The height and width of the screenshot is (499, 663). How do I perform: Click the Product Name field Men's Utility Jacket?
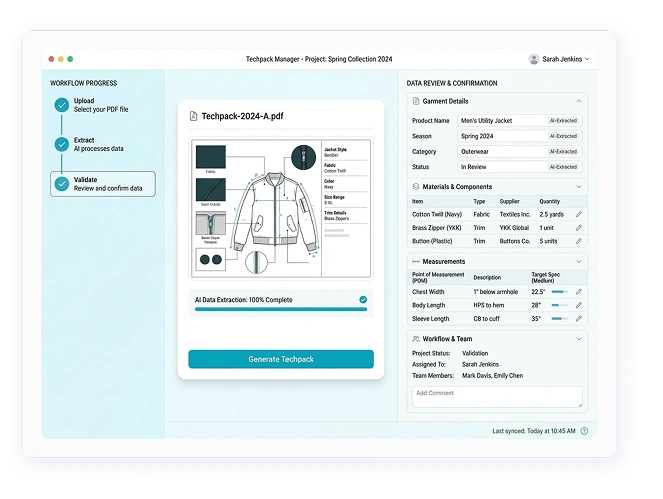[520, 121]
